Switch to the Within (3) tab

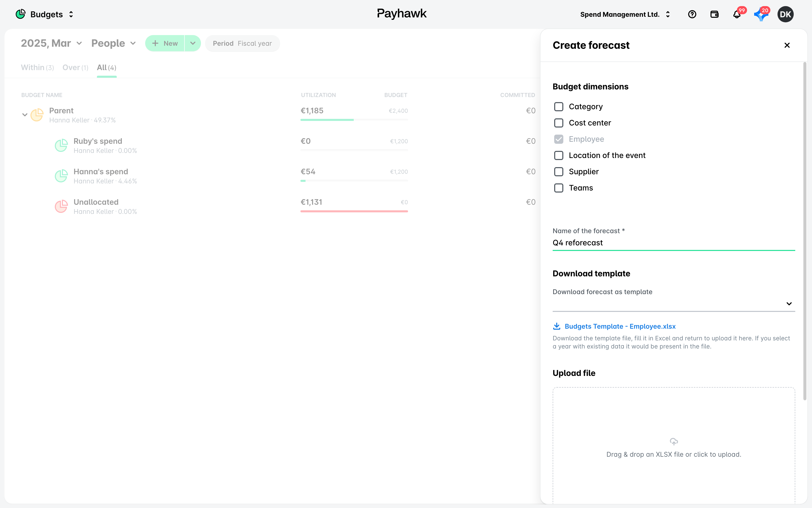click(37, 68)
